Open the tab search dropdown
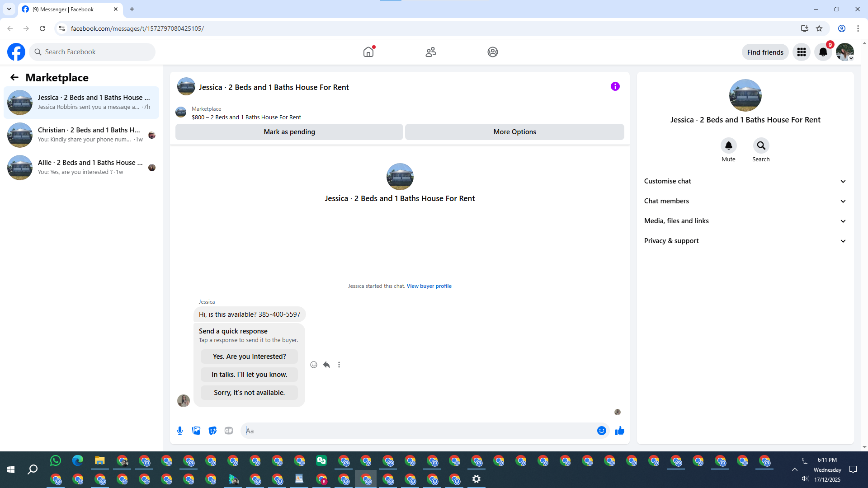The image size is (868, 488). point(9,9)
